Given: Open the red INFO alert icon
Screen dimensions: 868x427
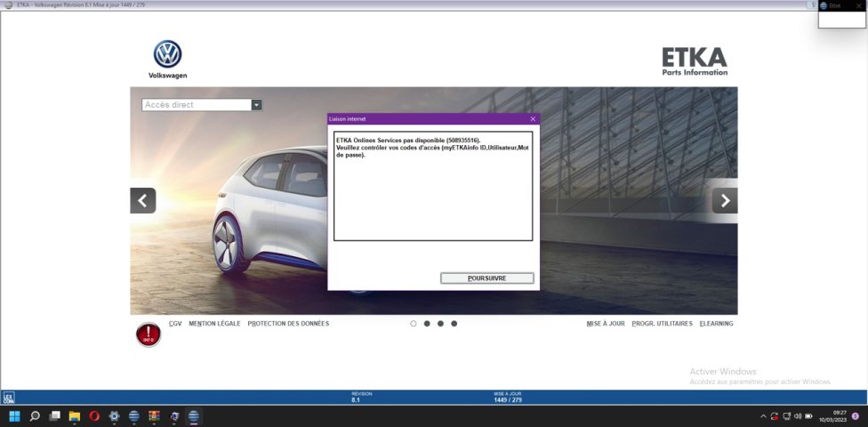Looking at the screenshot, I should [149, 334].
